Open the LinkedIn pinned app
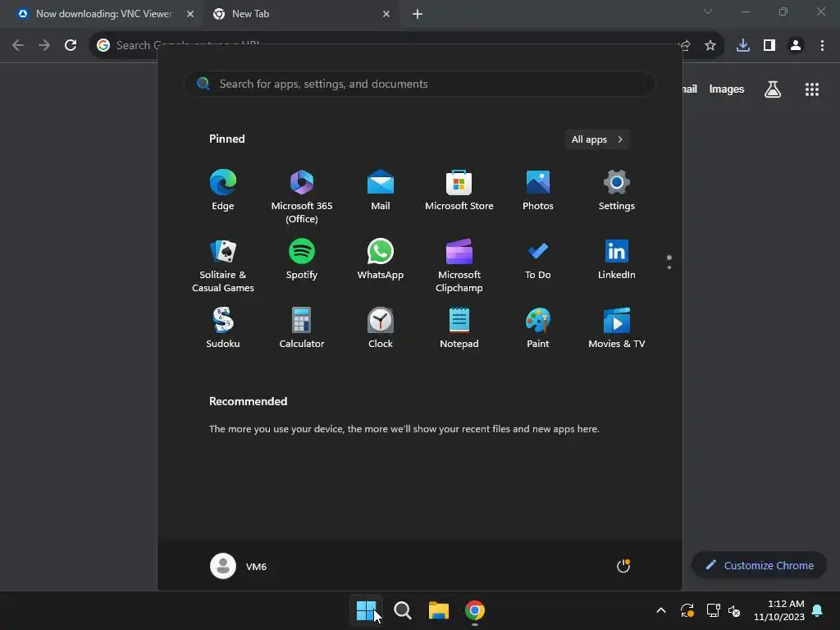The width and height of the screenshot is (840, 630). 617,260
